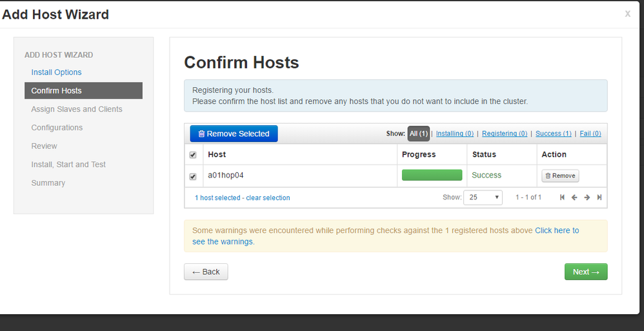Click the clear selection link
This screenshot has height=331, width=644.
[x=268, y=197]
